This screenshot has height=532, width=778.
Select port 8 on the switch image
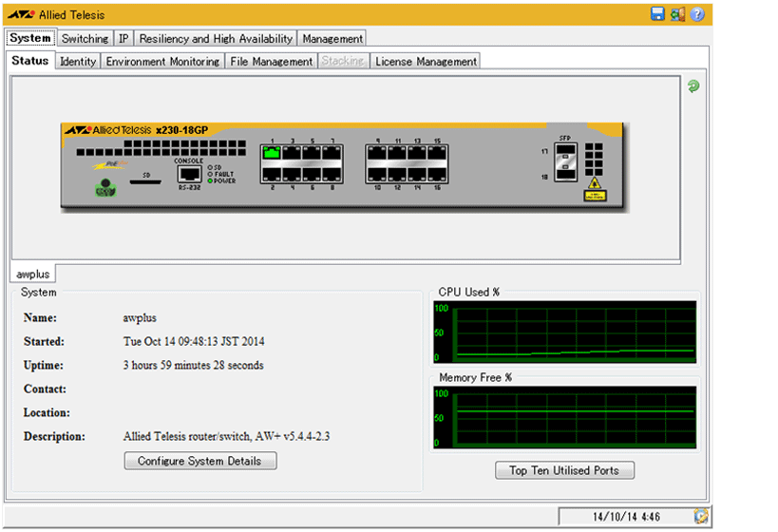[x=332, y=174]
